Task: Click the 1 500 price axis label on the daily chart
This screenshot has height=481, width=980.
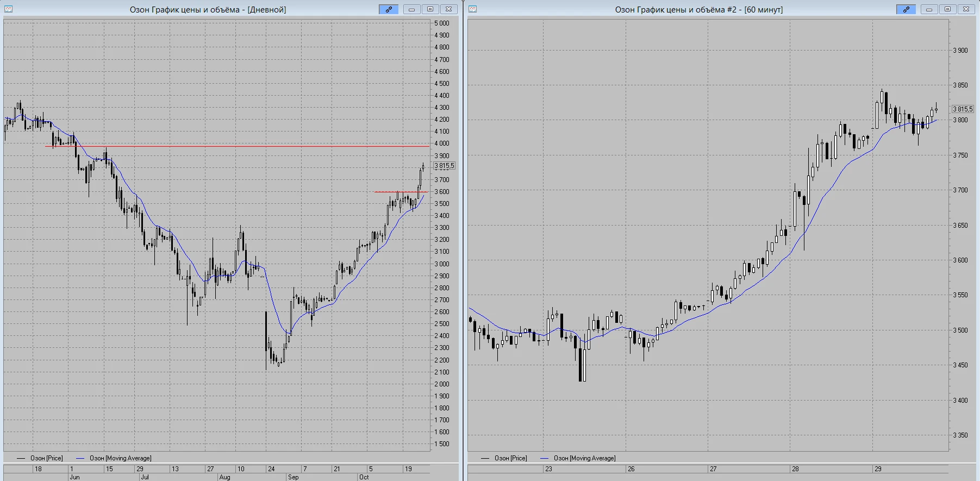Action: pos(442,444)
